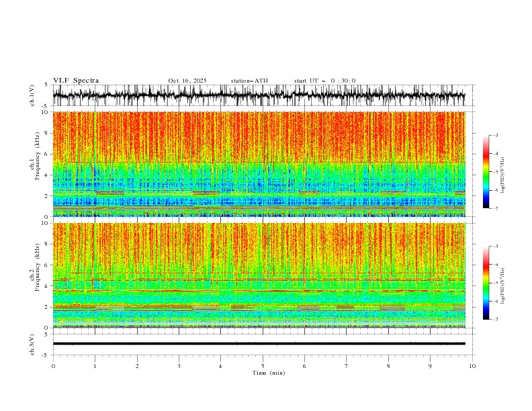The height and width of the screenshot is (411, 532).
Task: Click the '10' kHz tick on ch.2 frequency axis
Action: (46, 223)
